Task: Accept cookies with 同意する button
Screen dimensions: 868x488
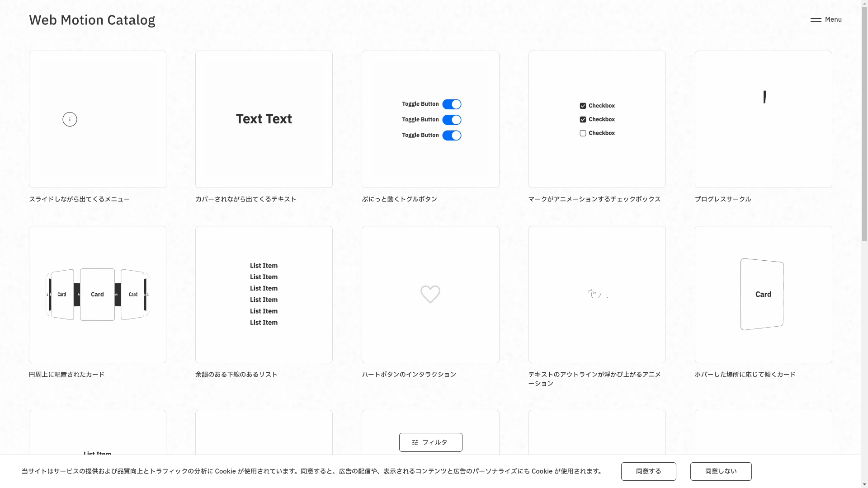Action: pos(648,471)
